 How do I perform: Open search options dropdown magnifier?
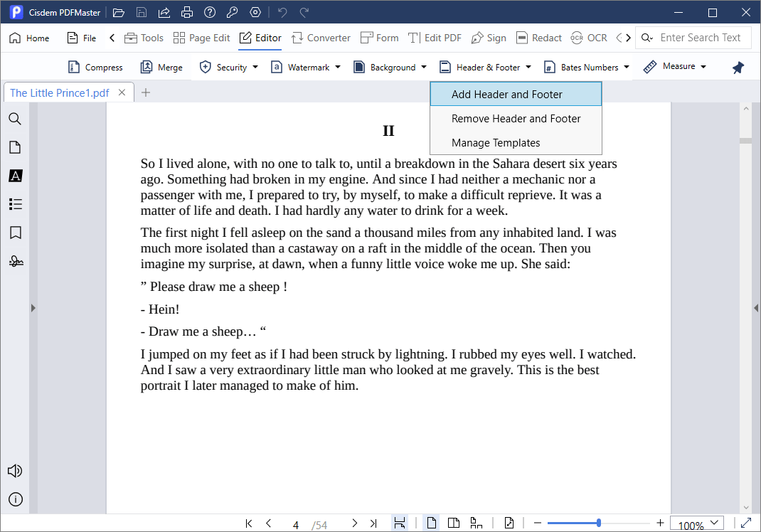coord(647,38)
